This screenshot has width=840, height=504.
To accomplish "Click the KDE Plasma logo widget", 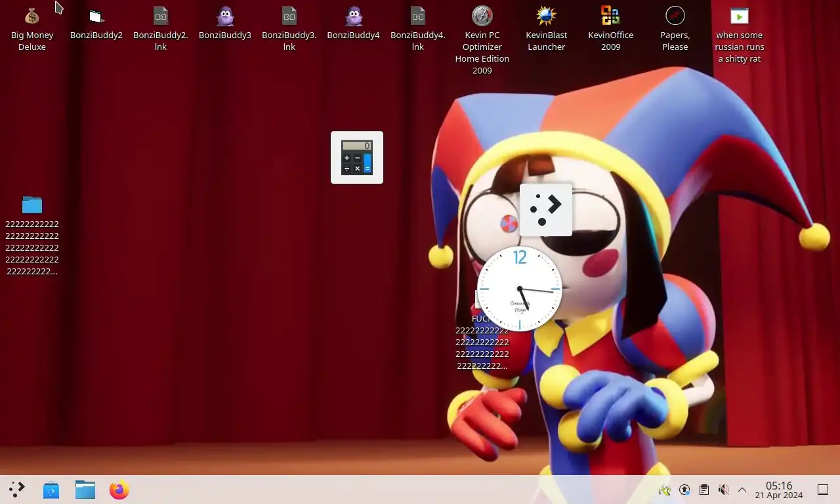I will point(546,210).
